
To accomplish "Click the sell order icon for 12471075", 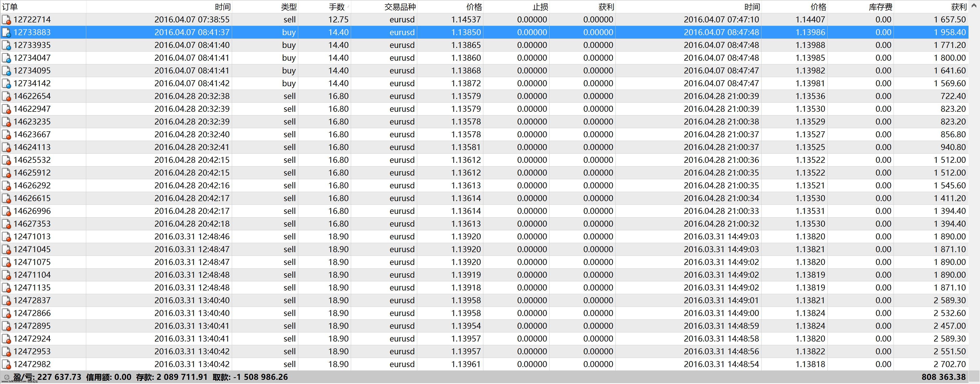I will click(7, 262).
